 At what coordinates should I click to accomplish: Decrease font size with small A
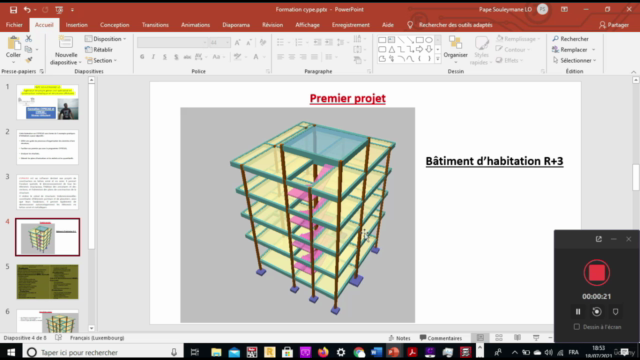pyautogui.click(x=249, y=42)
